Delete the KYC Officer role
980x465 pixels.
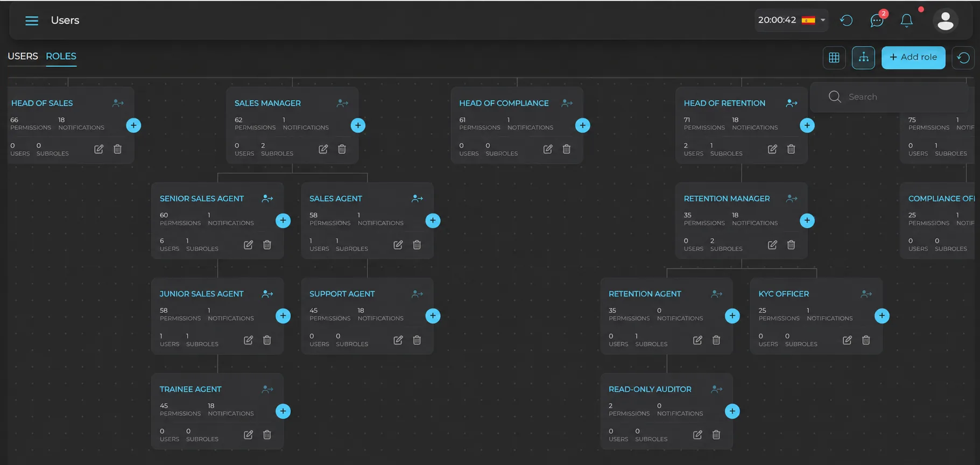pyautogui.click(x=866, y=340)
